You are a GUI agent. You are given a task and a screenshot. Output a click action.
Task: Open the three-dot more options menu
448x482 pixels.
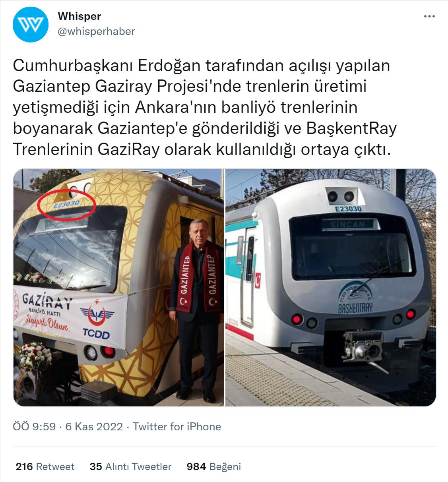(x=429, y=16)
